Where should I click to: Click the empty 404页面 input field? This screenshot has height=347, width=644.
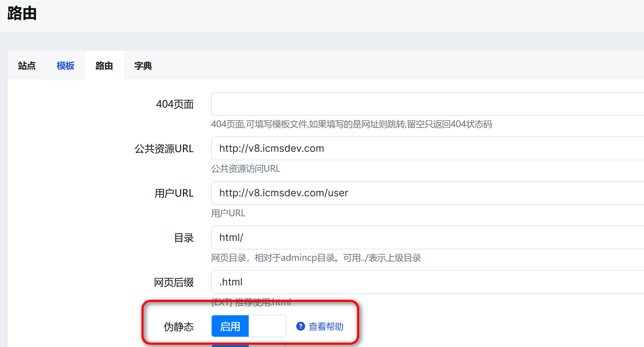click(x=427, y=104)
